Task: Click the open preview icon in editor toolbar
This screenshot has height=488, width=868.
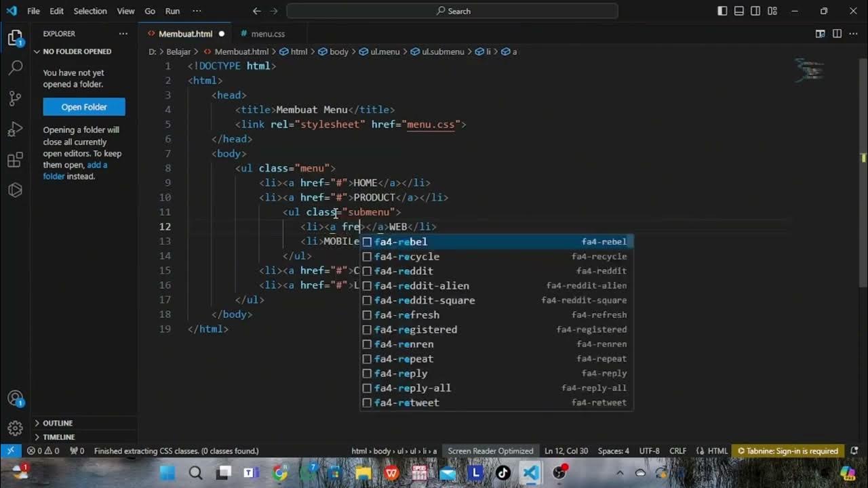Action: (x=820, y=33)
